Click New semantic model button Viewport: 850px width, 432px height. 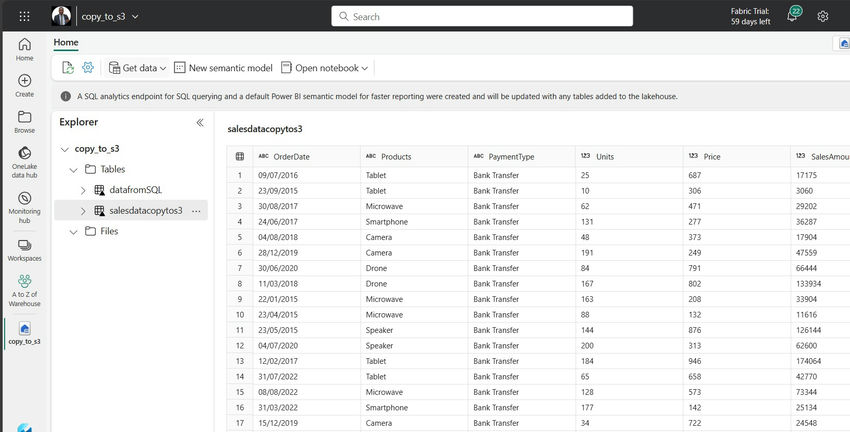[223, 68]
